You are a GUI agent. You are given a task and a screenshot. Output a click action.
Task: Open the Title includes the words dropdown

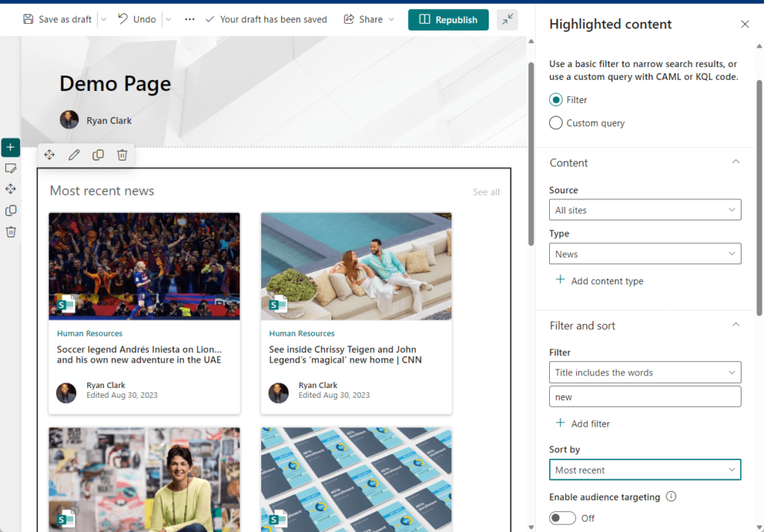[645, 372]
